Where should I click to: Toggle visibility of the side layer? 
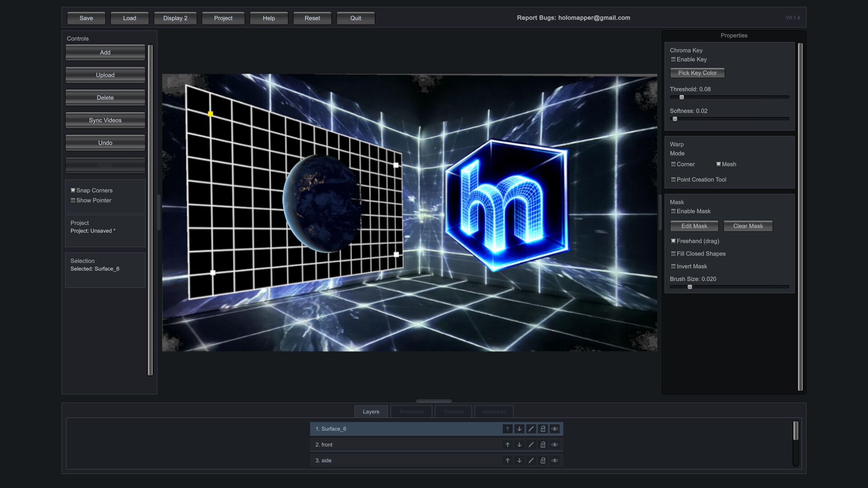(555, 460)
